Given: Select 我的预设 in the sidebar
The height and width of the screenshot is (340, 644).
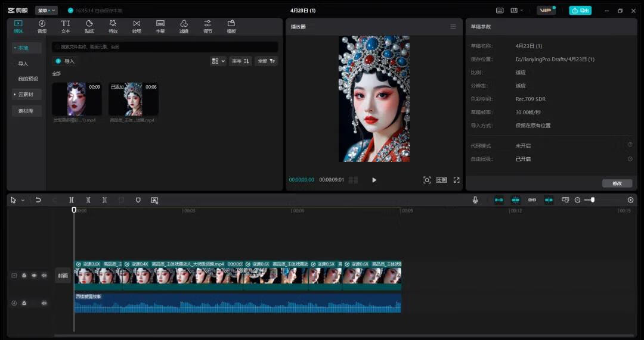Looking at the screenshot, I should pos(28,79).
